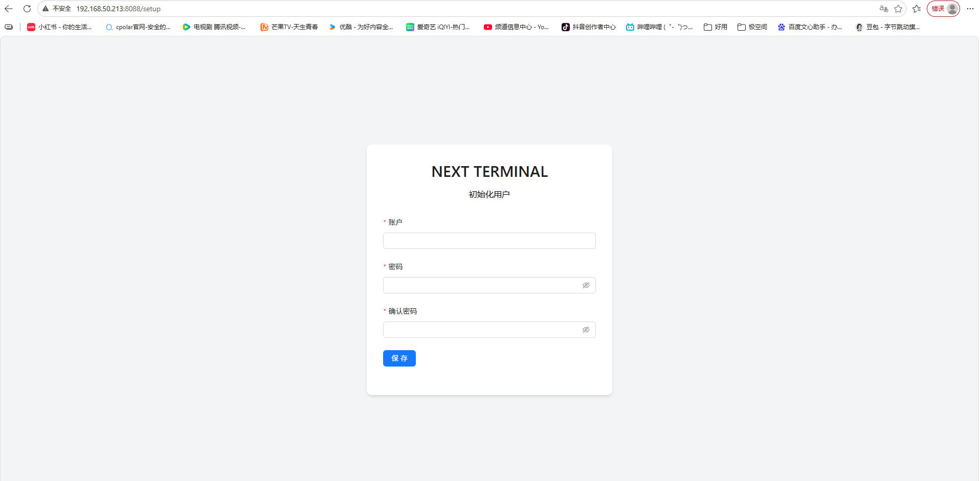Click the translate icon in address bar
980x481 pixels.
(x=883, y=9)
